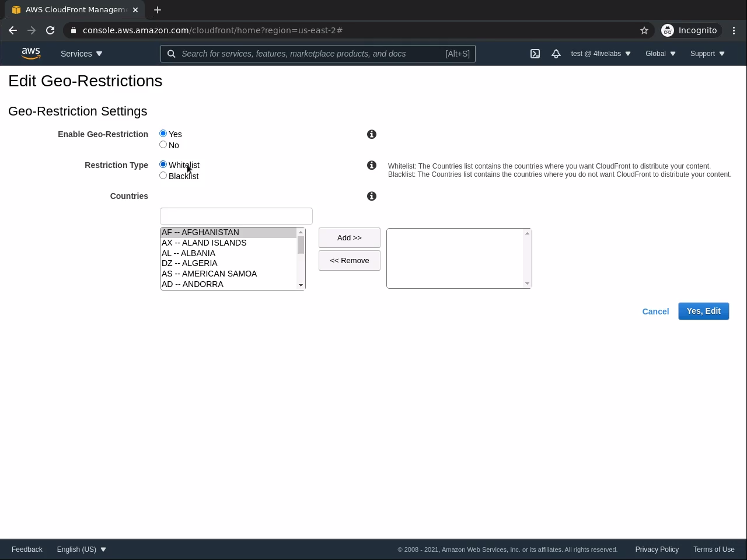Click the << Remove button
The image size is (747, 560).
pos(350,261)
